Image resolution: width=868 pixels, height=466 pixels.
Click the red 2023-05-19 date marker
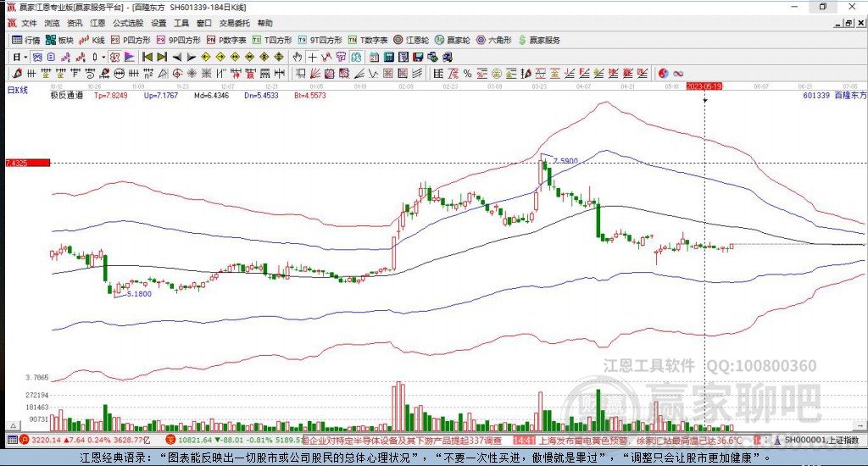click(704, 86)
